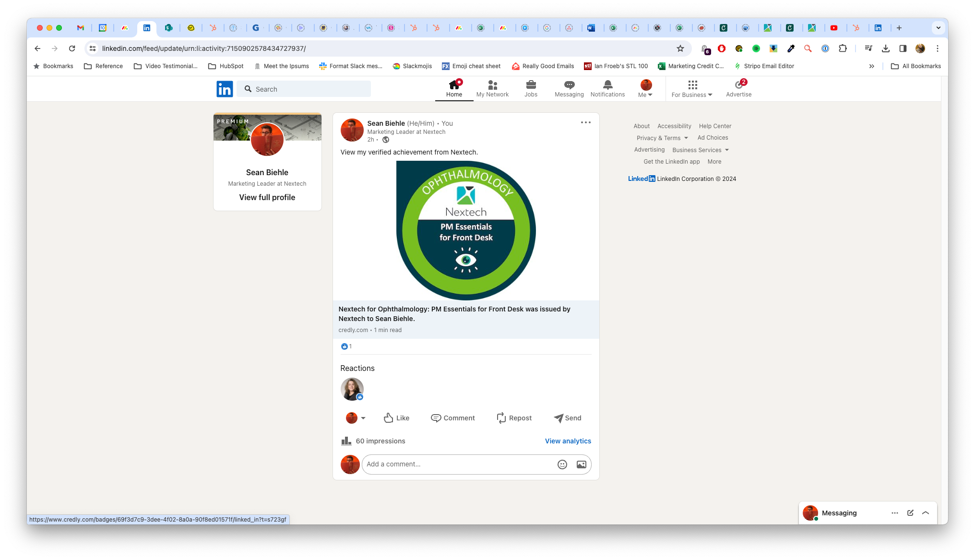Image resolution: width=975 pixels, height=560 pixels.
Task: Toggle the Chrome side panel
Action: click(903, 48)
